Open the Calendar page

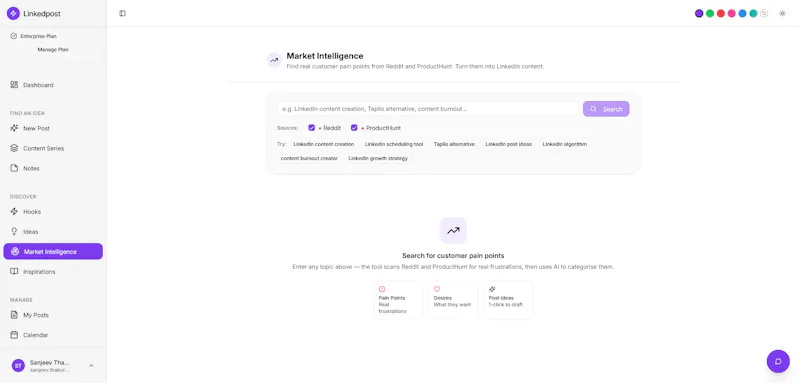click(x=53, y=335)
